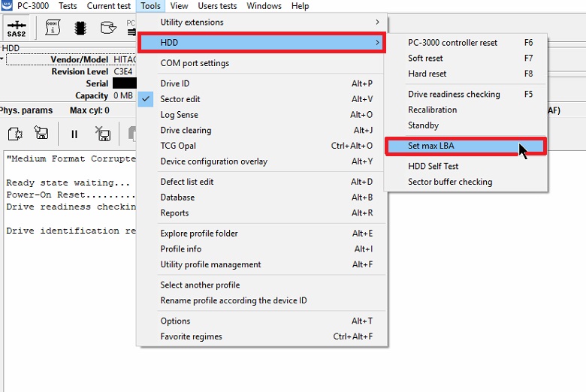
Task: Click the start test gear icon
Action: click(15, 134)
